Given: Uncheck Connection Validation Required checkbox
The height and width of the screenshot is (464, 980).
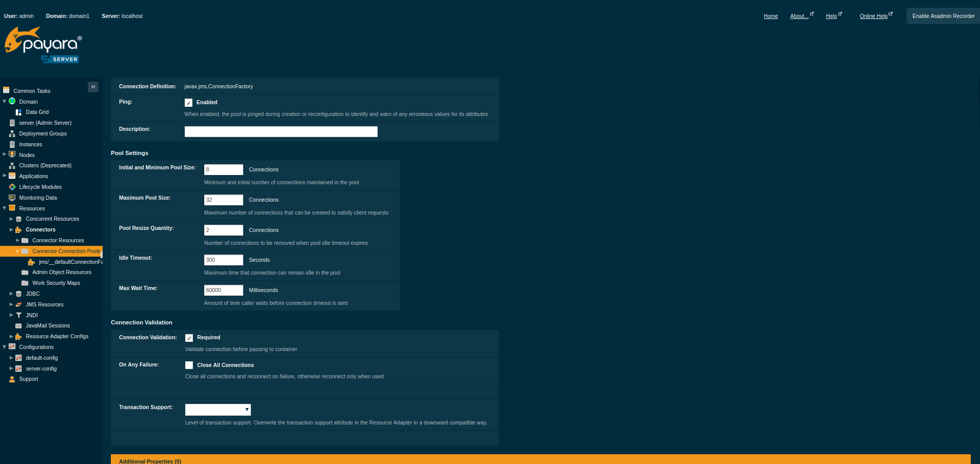Looking at the screenshot, I should coord(189,338).
